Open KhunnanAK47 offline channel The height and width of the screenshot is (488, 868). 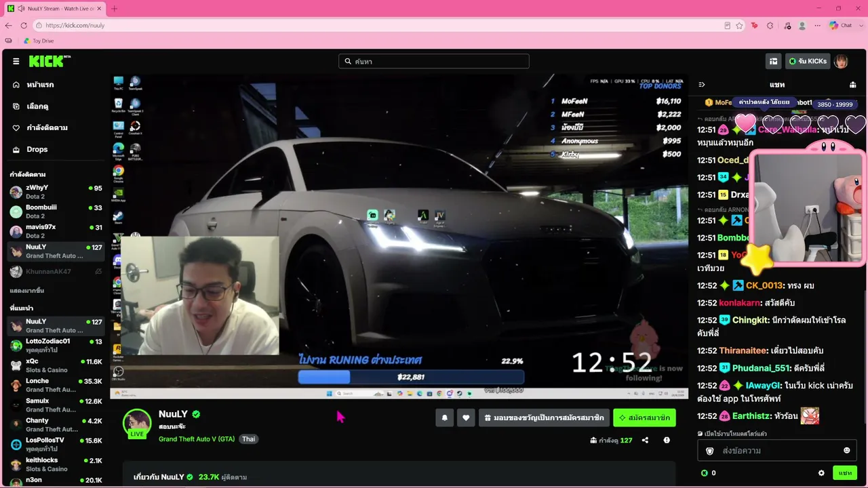pyautogui.click(x=56, y=271)
